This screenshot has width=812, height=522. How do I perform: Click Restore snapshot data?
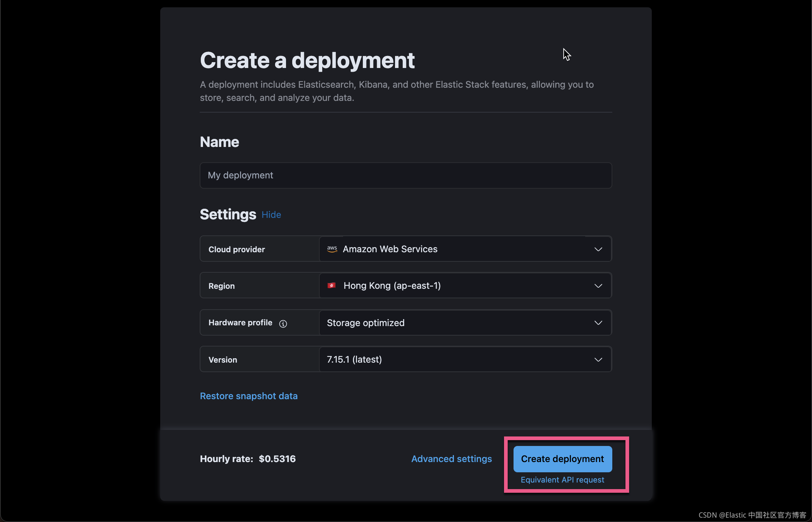point(249,396)
